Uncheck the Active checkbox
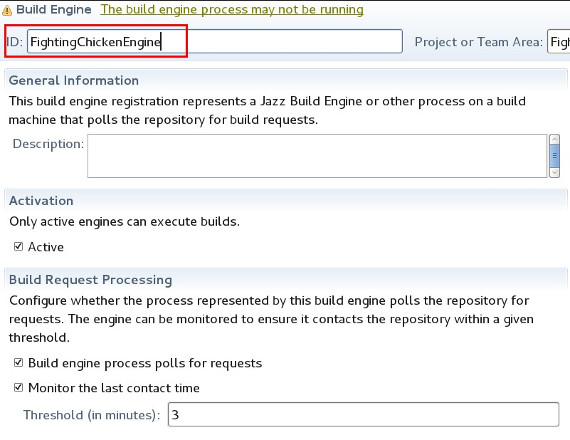 click(18, 247)
